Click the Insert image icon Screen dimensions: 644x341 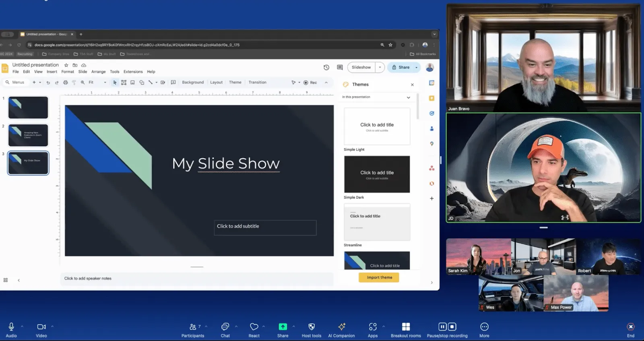132,83
